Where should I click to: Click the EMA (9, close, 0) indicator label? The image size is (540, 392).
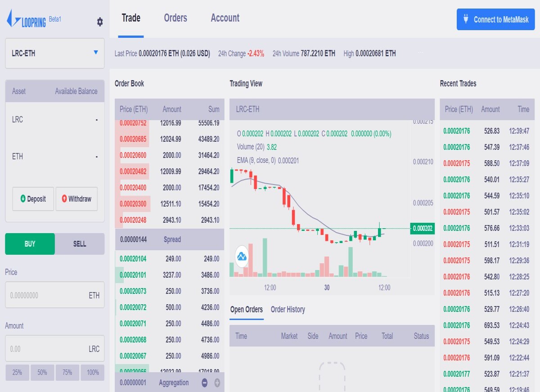256,161
